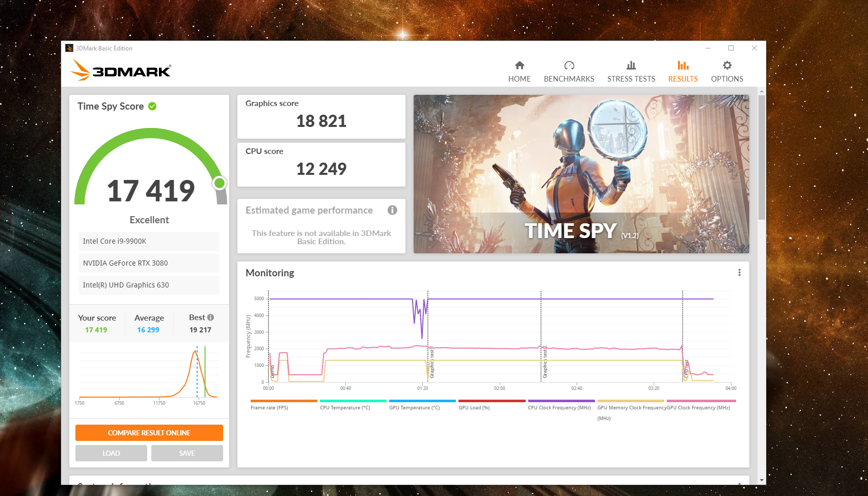Toggle GPU Memory Clock Frequency legend swatch
The image size is (868, 496).
(x=631, y=401)
